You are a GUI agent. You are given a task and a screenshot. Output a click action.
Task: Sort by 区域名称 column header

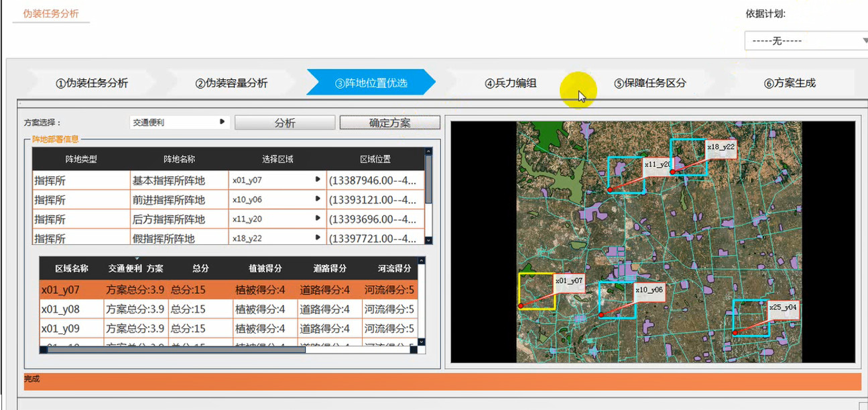72,268
